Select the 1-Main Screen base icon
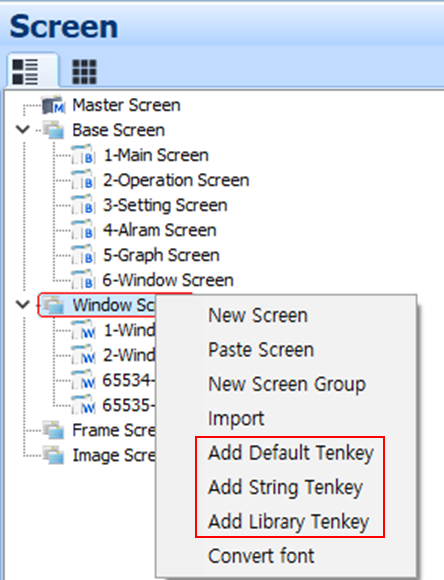 83,155
